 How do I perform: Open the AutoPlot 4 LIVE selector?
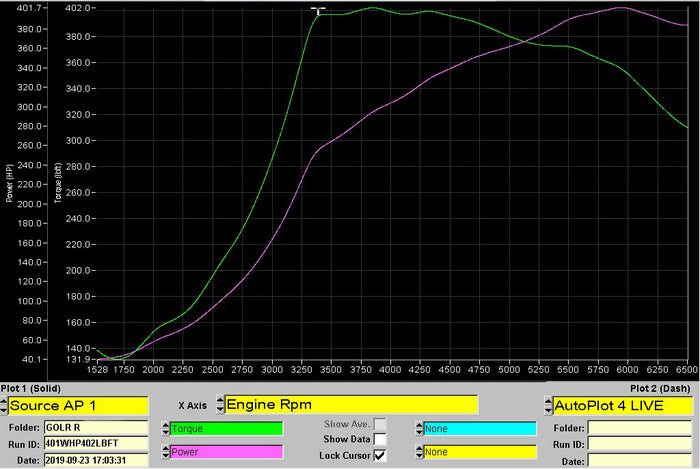click(622, 405)
